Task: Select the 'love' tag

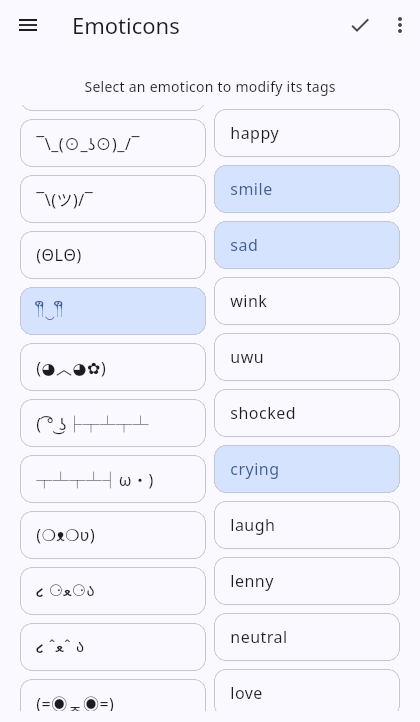Action: (307, 690)
